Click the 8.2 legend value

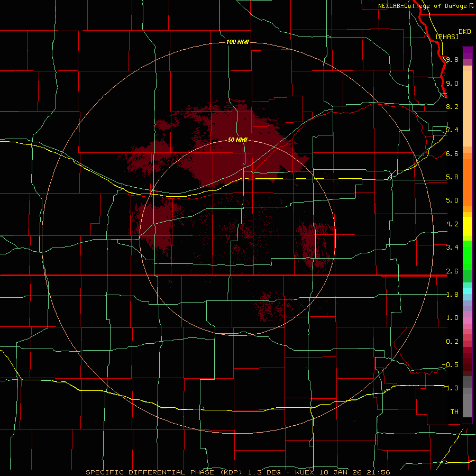452,106
